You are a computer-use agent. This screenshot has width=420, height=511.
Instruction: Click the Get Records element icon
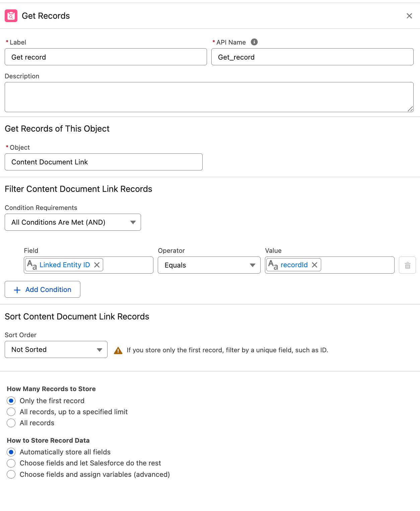11,16
